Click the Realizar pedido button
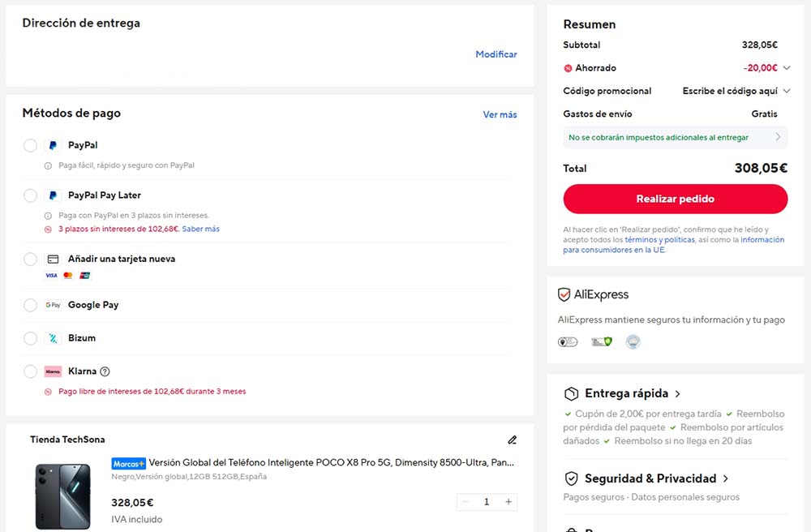Image resolution: width=811 pixels, height=532 pixels. [x=675, y=199]
